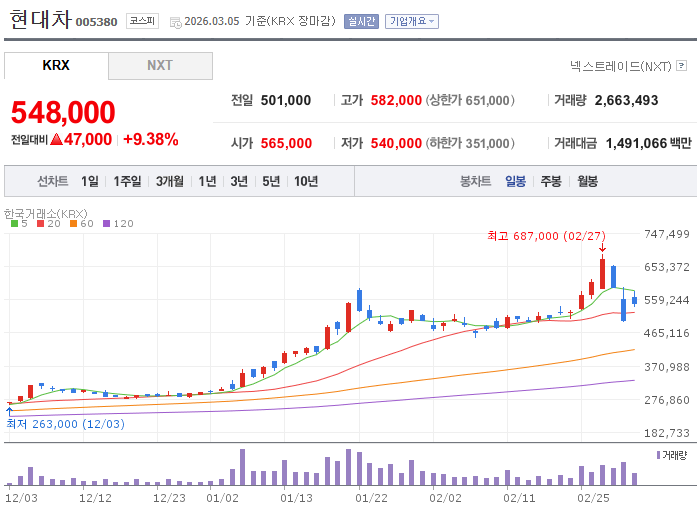The width and height of the screenshot is (697, 510).
Task: Click the green 5-day moving average swatch
Action: 15,224
